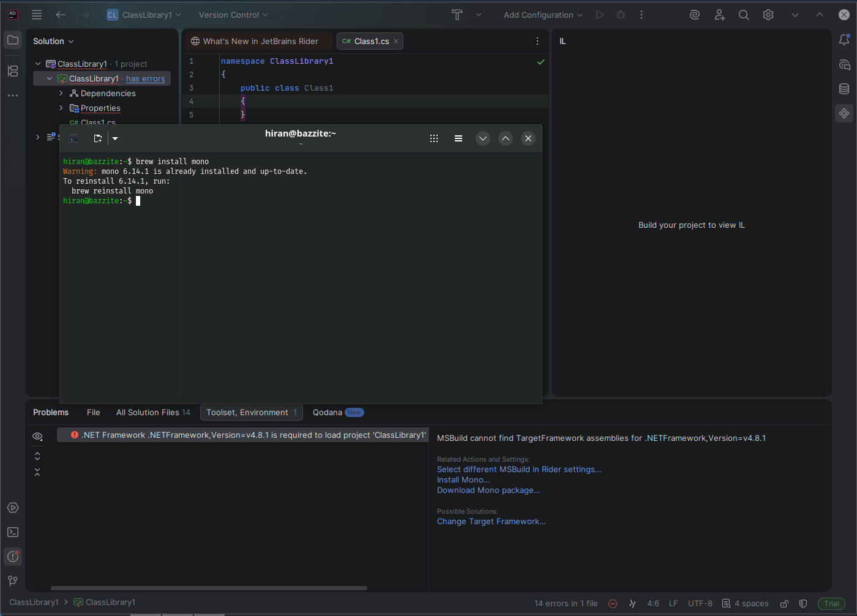This screenshot has height=616, width=857.
Task: Expand the Dependencies tree node
Action: click(61, 93)
